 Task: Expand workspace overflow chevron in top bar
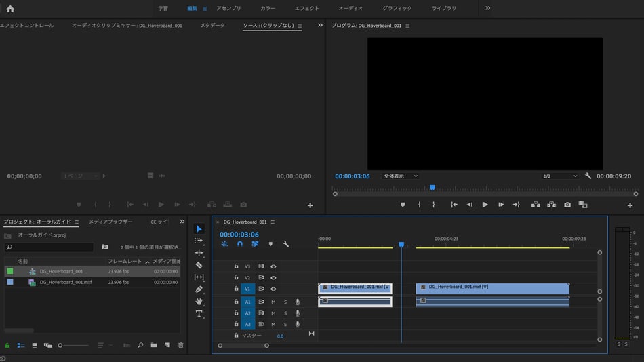tap(487, 8)
